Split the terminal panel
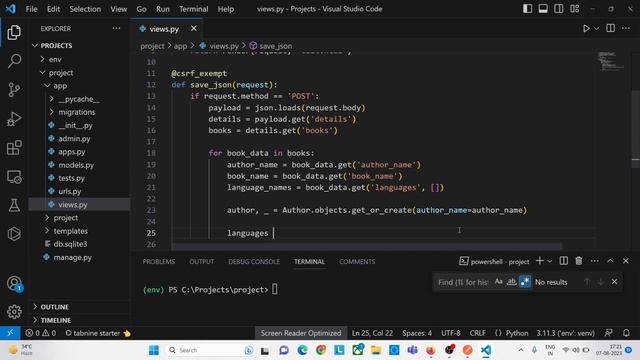 point(563,261)
